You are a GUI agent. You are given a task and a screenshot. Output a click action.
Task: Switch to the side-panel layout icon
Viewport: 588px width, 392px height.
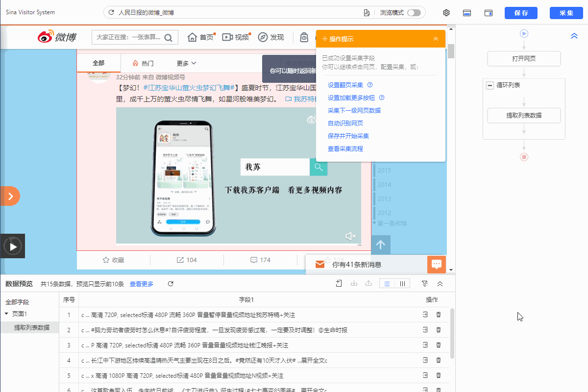(x=489, y=13)
